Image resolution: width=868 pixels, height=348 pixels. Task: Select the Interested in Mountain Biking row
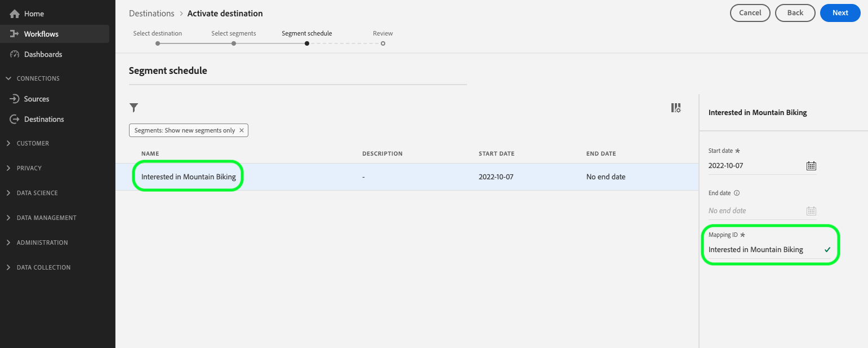click(407, 177)
